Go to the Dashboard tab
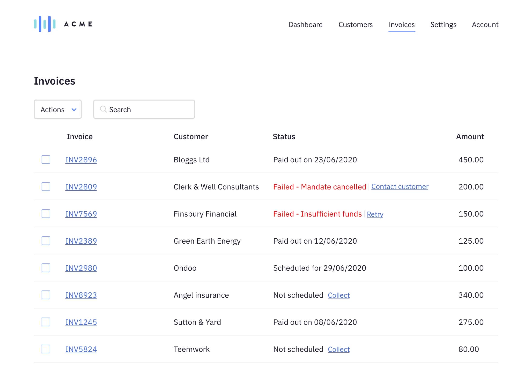 [305, 25]
